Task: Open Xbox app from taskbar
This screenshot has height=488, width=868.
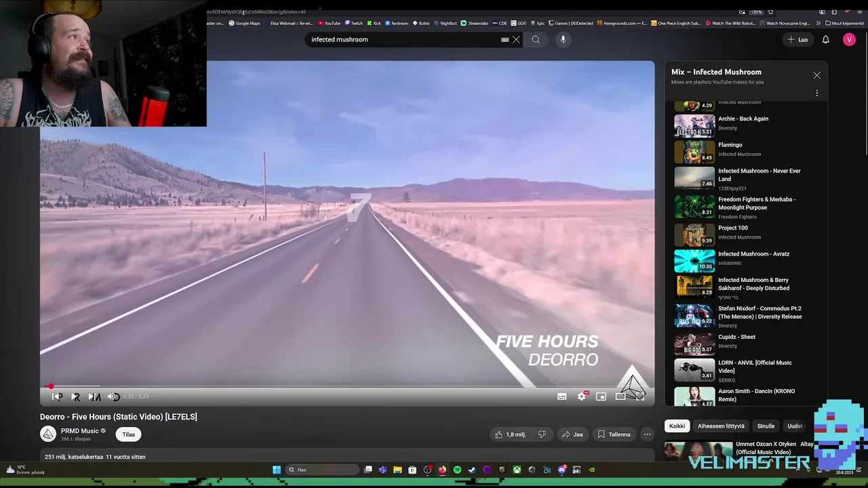Action: [517, 470]
